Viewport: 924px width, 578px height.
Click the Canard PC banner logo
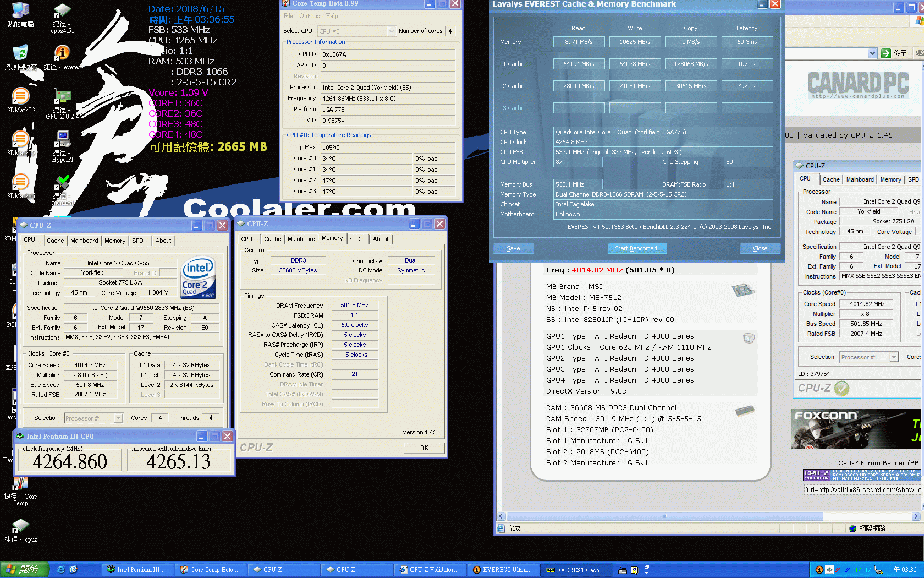(x=858, y=85)
